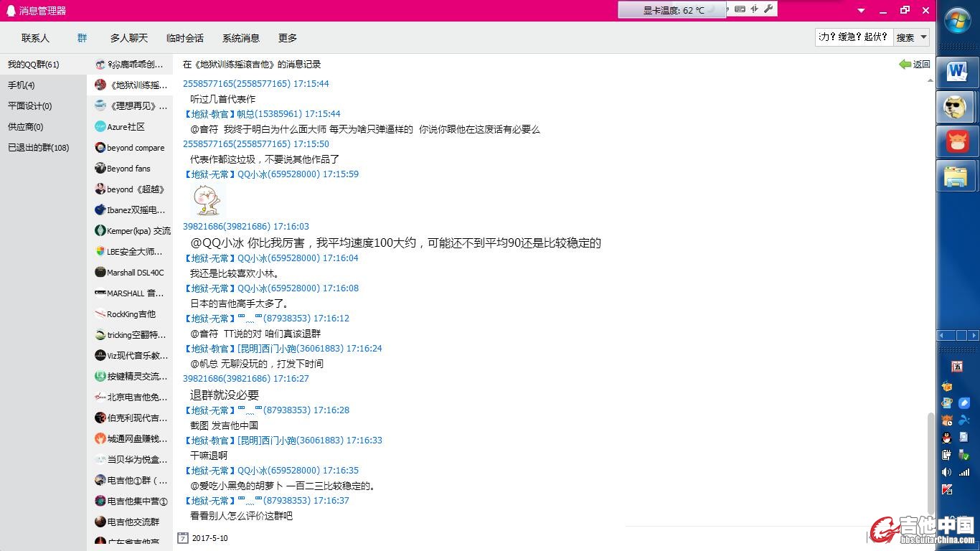Open the volume speaker tray icon
This screenshot has width=980, height=551.
pyautogui.click(x=947, y=472)
